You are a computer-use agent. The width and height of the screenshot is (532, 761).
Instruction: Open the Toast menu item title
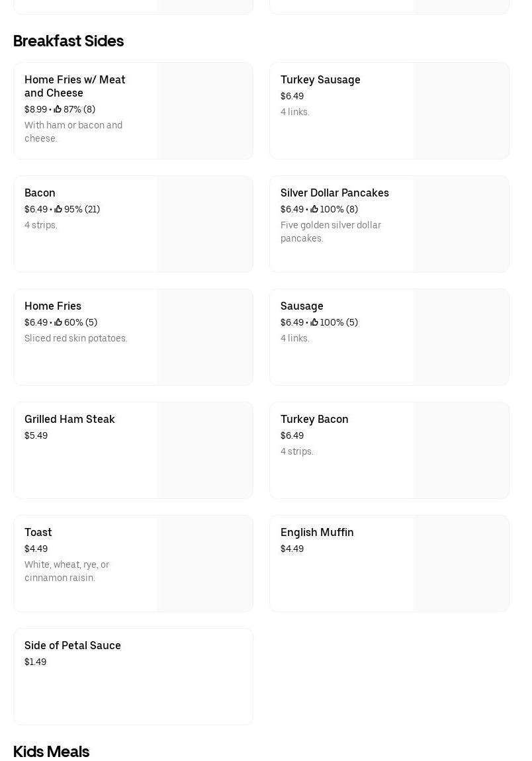pos(38,532)
